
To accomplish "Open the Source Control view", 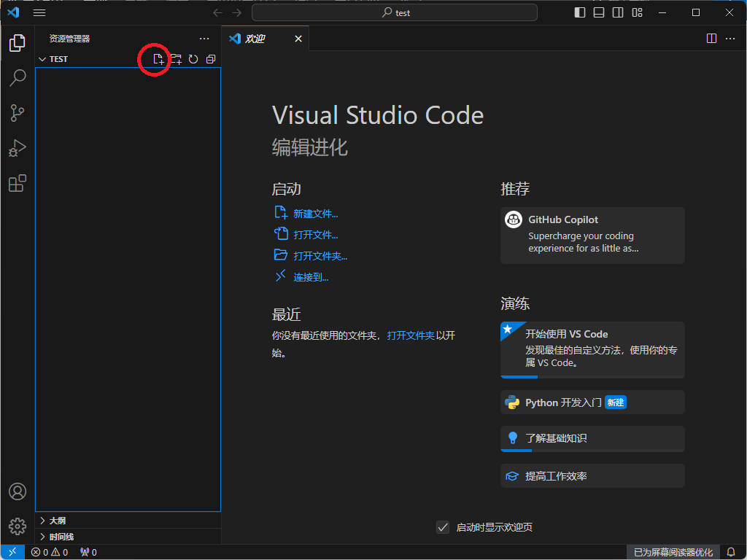I will [18, 113].
